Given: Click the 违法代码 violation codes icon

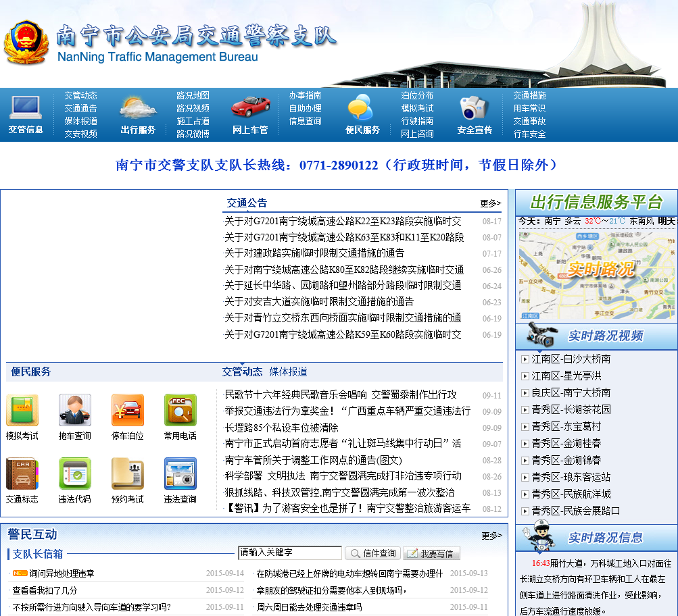Looking at the screenshot, I should pyautogui.click(x=75, y=474).
